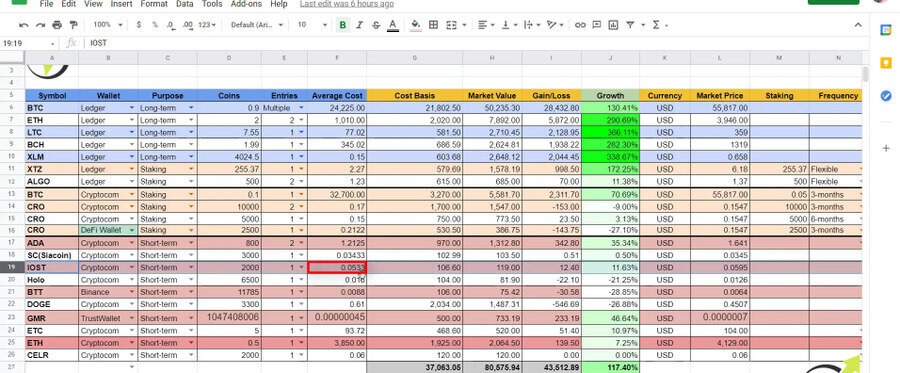The height and width of the screenshot is (373, 900).
Task: Open vertical align options
Action: [509, 25]
